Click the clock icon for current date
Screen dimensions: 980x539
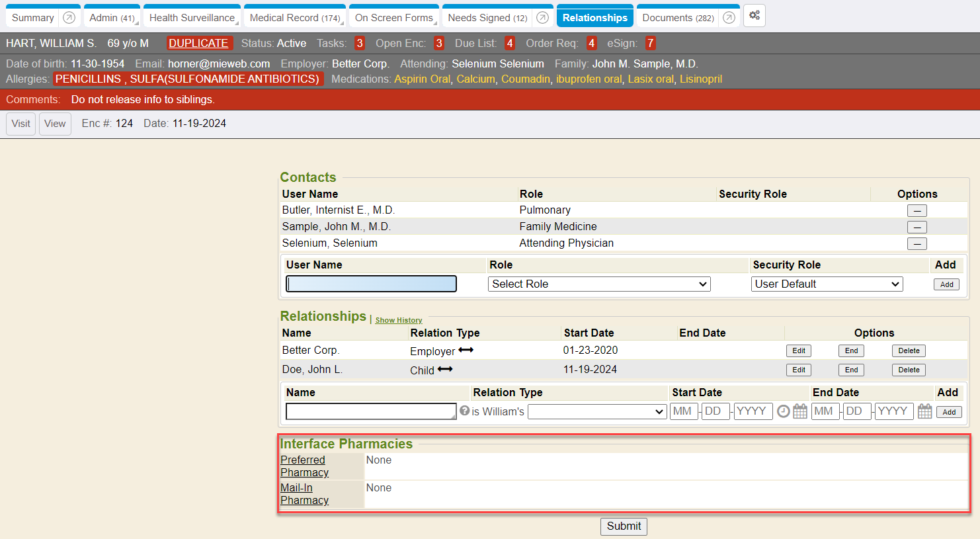click(x=784, y=411)
